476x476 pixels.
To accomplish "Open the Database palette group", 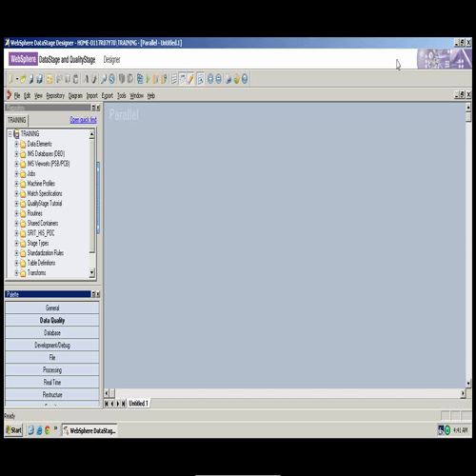I will [52, 332].
